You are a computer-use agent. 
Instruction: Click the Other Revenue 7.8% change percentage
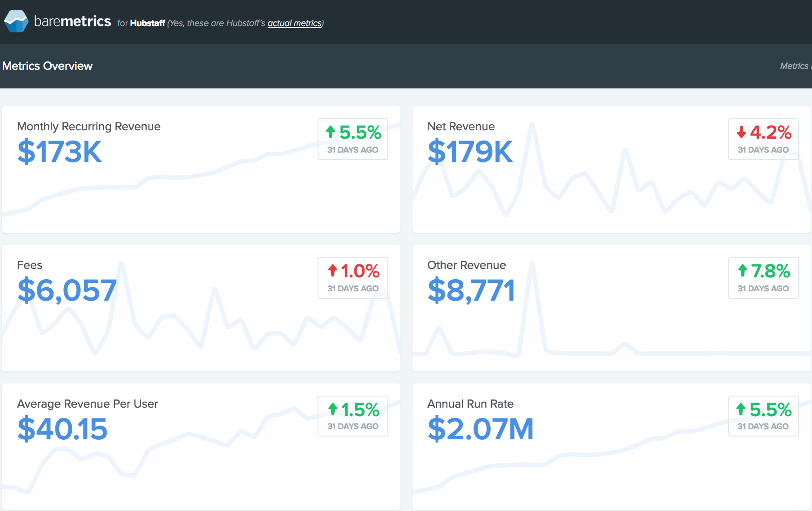pyautogui.click(x=771, y=271)
